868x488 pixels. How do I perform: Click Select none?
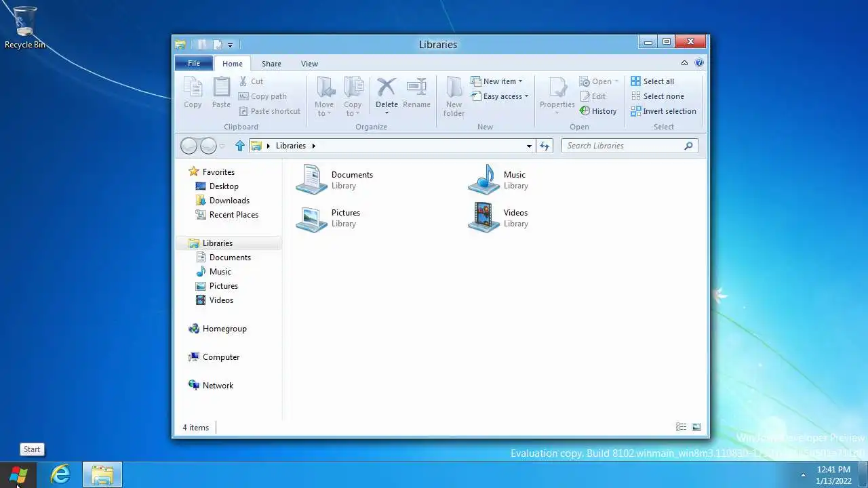[x=657, y=96]
